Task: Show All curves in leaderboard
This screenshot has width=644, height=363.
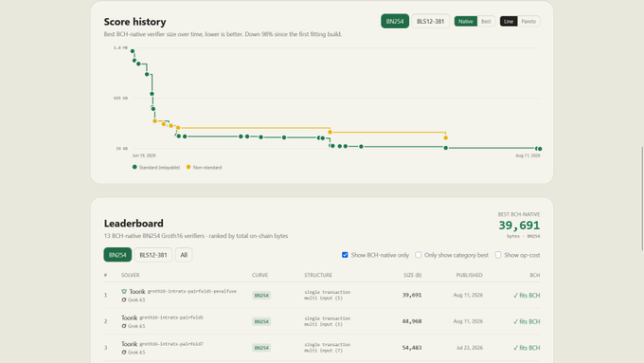Action: click(x=184, y=255)
